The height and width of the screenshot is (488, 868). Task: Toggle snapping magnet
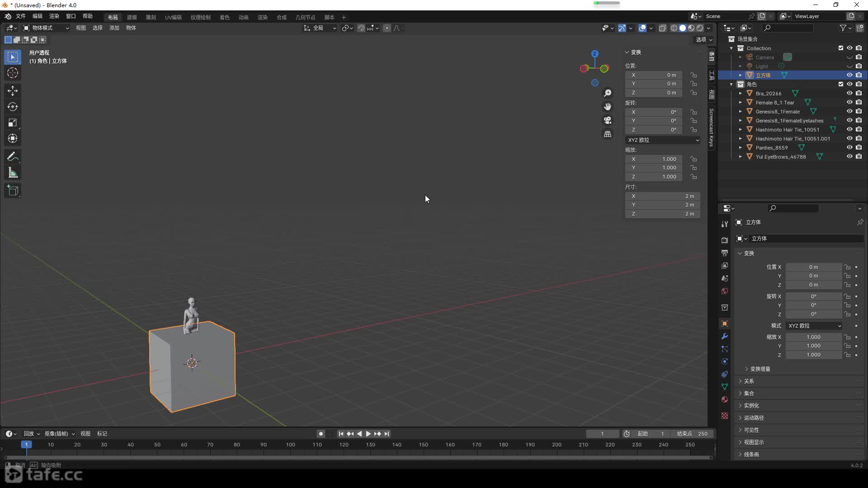click(361, 28)
